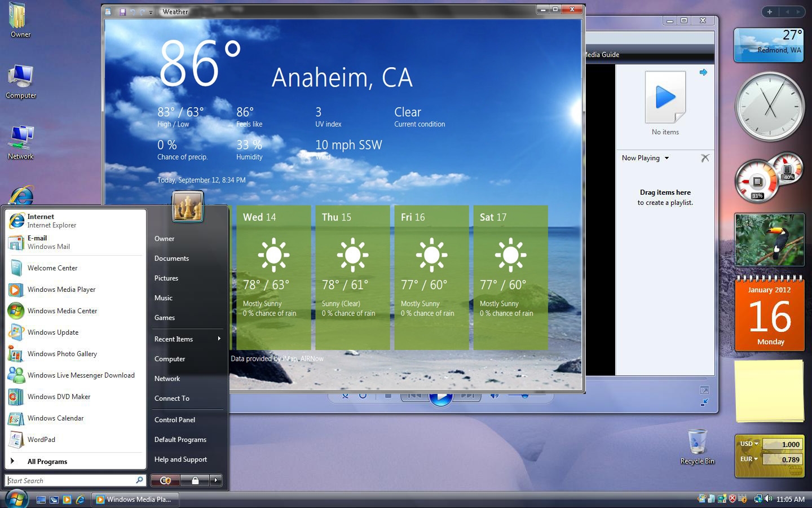Viewport: 812px width, 508px height.
Task: Click switch to compact mode icon in Media Player
Action: tap(705, 402)
